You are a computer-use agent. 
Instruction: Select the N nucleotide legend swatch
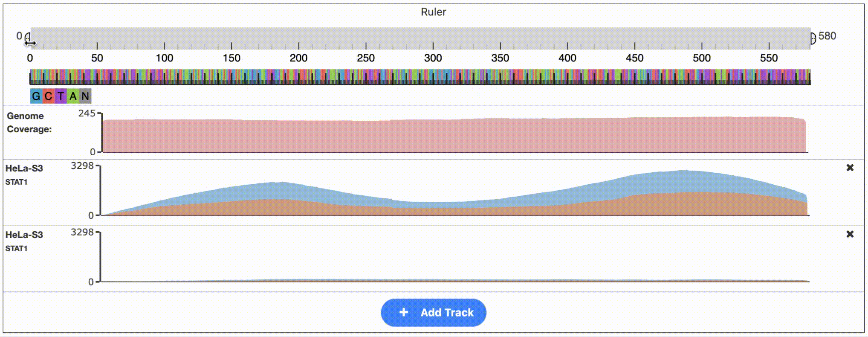[x=85, y=96]
